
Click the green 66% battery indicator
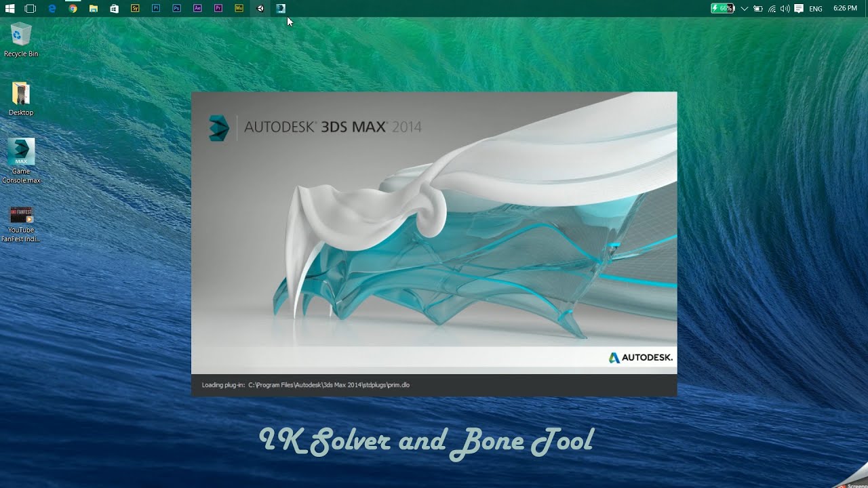click(x=722, y=9)
